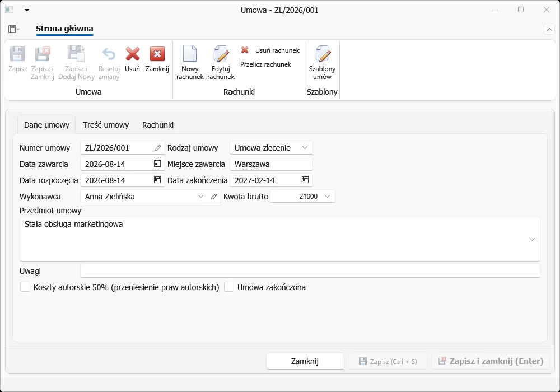
Task: Open Edytuj rachunek in the ribbon
Action: (221, 62)
